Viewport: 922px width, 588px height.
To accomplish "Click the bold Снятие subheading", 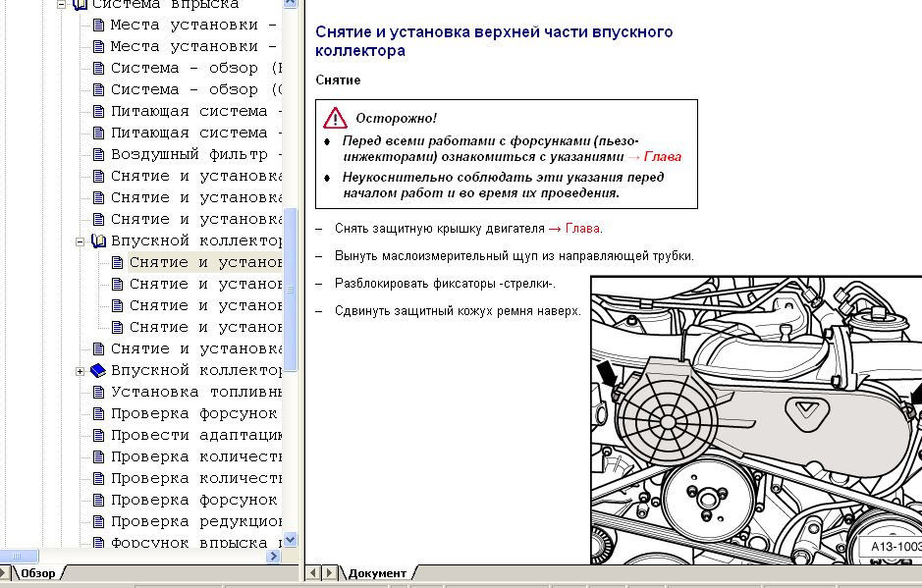I will click(338, 80).
